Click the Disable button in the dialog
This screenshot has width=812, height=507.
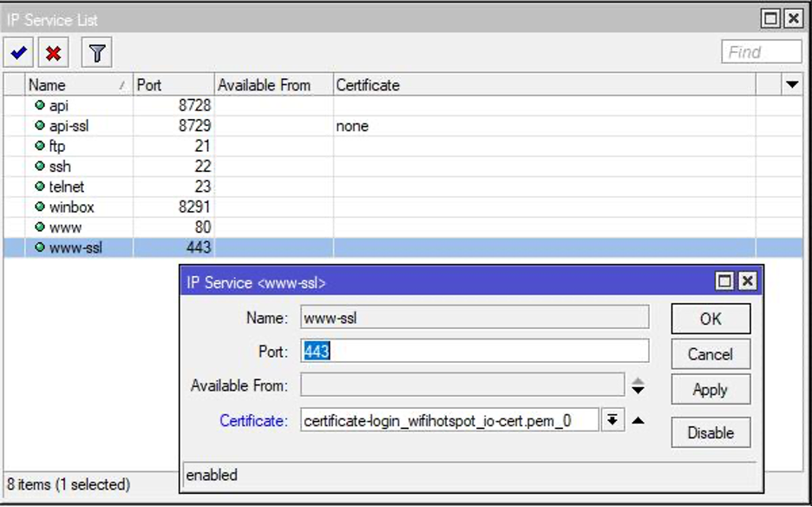(x=710, y=432)
